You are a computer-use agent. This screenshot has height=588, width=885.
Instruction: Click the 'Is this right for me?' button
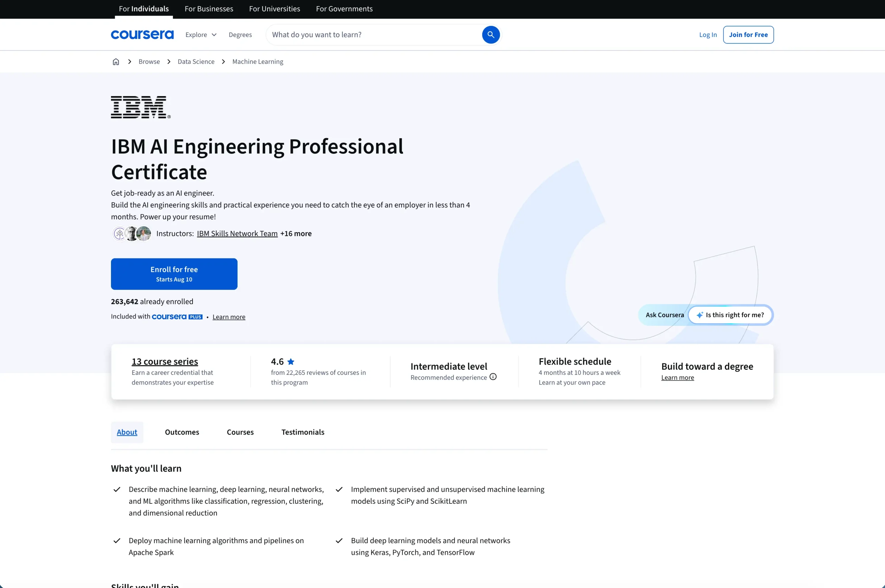(730, 315)
